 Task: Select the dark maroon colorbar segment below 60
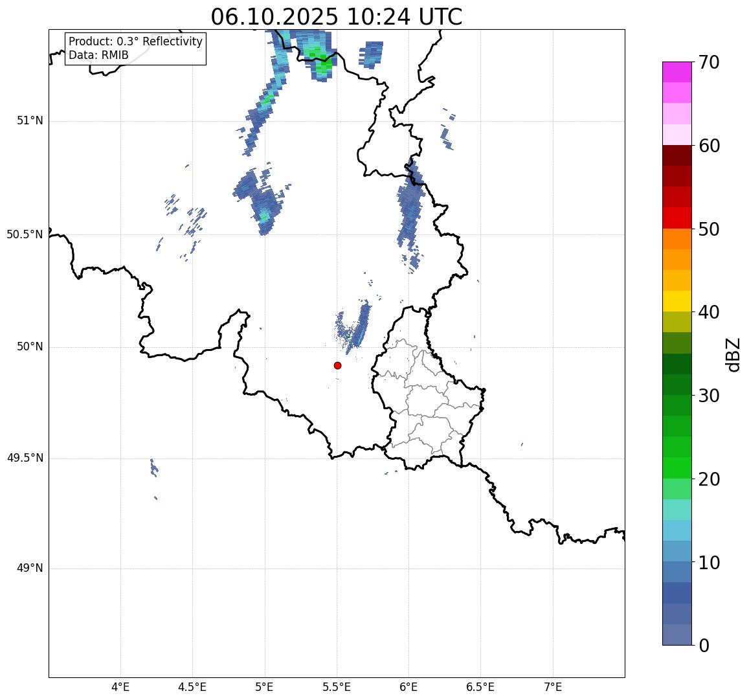tap(677, 155)
